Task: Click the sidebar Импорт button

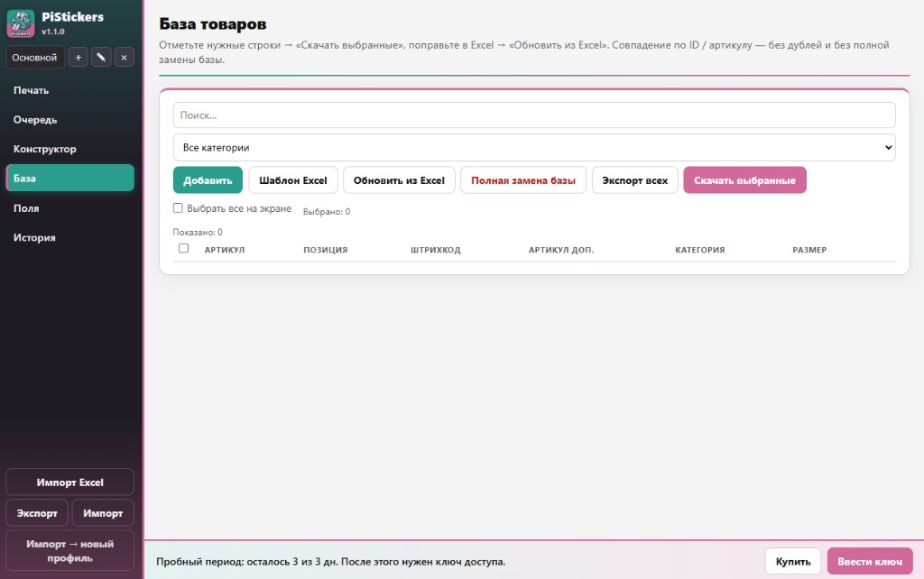Action: pos(103,513)
